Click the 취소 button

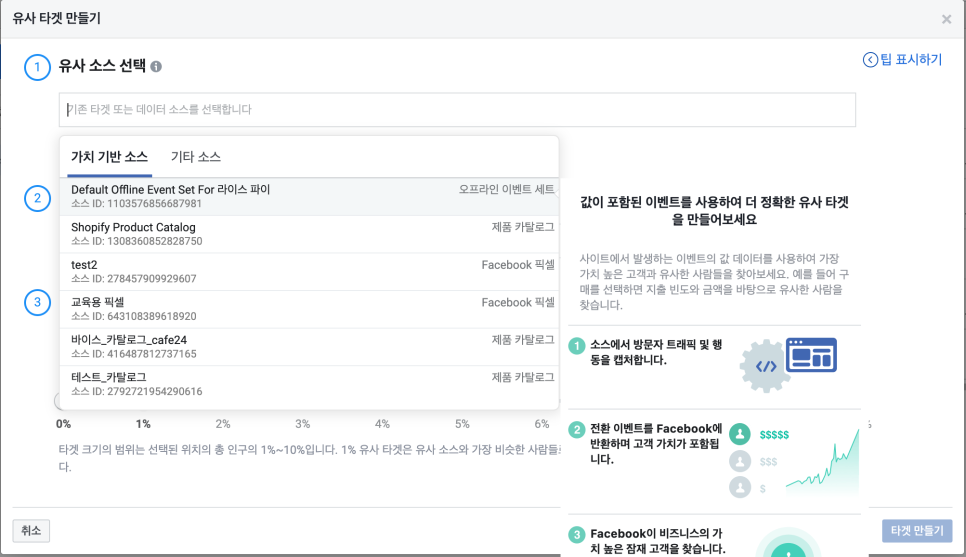(x=31, y=531)
